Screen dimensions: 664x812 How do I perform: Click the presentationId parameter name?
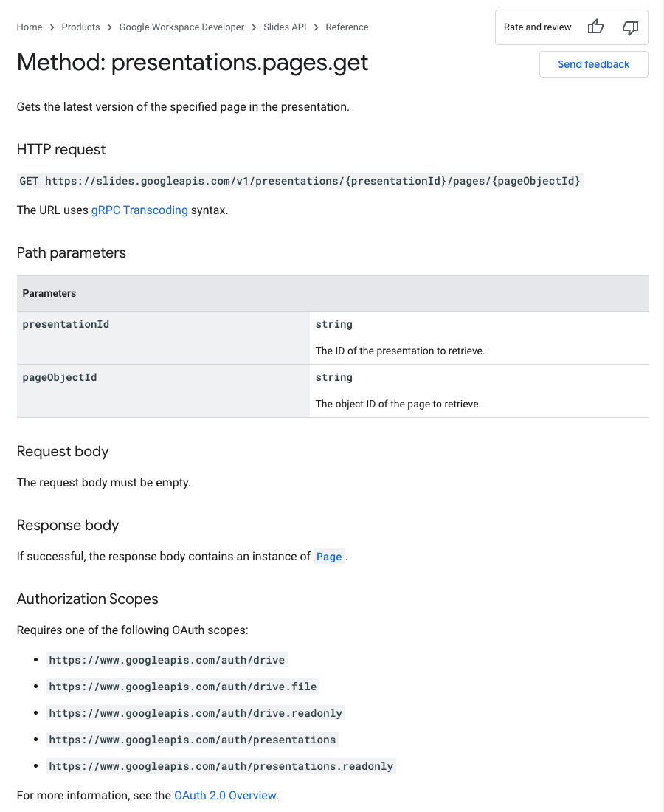point(66,324)
